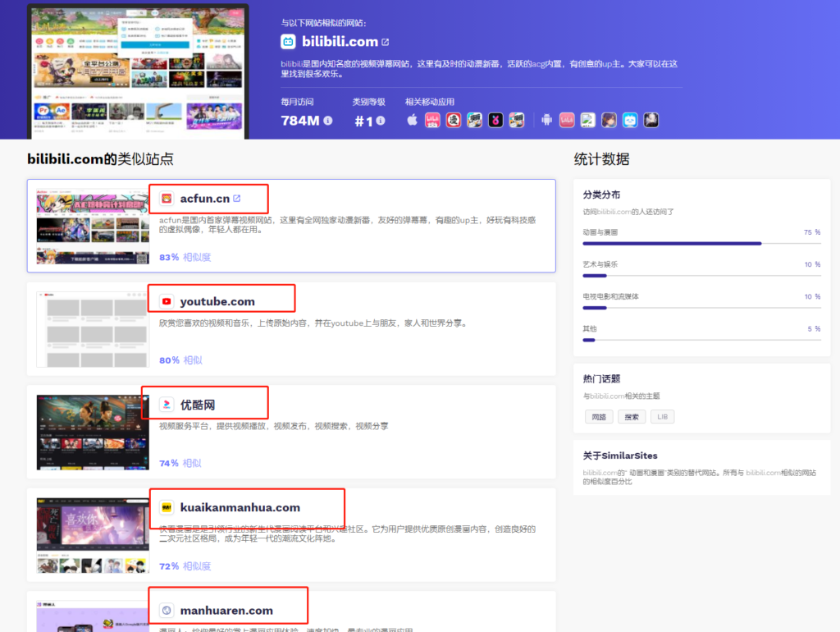This screenshot has height=632, width=840.
Task: Click the 热门话题 heading
Action: coord(601,378)
